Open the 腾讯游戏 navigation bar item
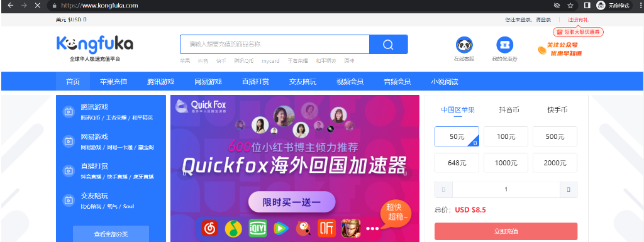Image resolution: width=644 pixels, height=242 pixels. click(160, 82)
